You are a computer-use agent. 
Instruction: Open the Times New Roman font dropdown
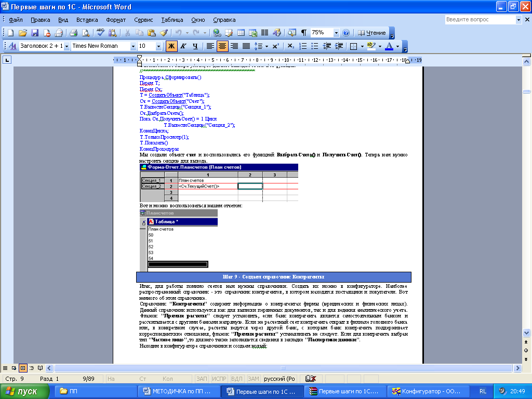(133, 46)
